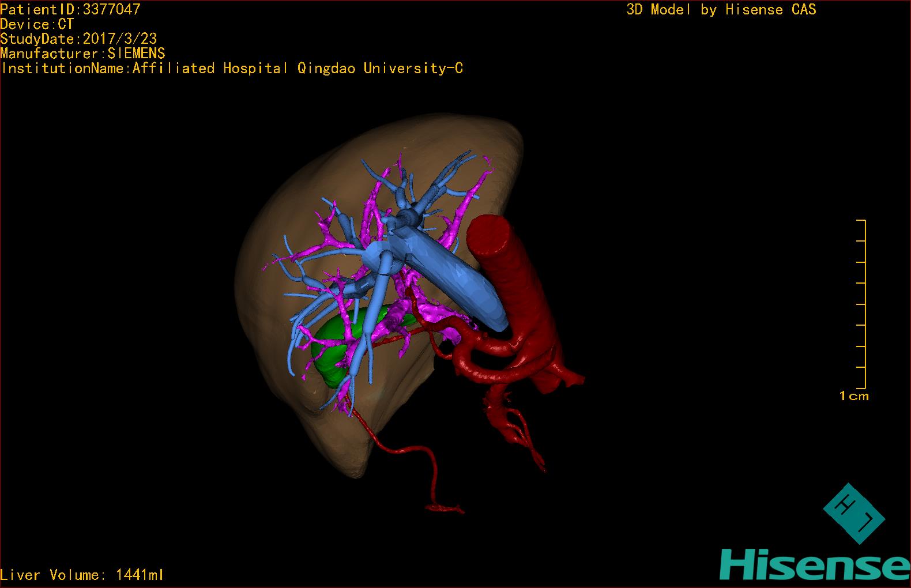
Task: Click the Device:CT label
Action: click(x=37, y=24)
